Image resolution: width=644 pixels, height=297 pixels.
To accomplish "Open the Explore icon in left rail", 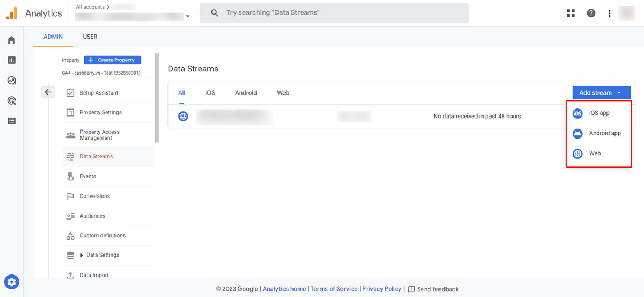I will coord(11,81).
